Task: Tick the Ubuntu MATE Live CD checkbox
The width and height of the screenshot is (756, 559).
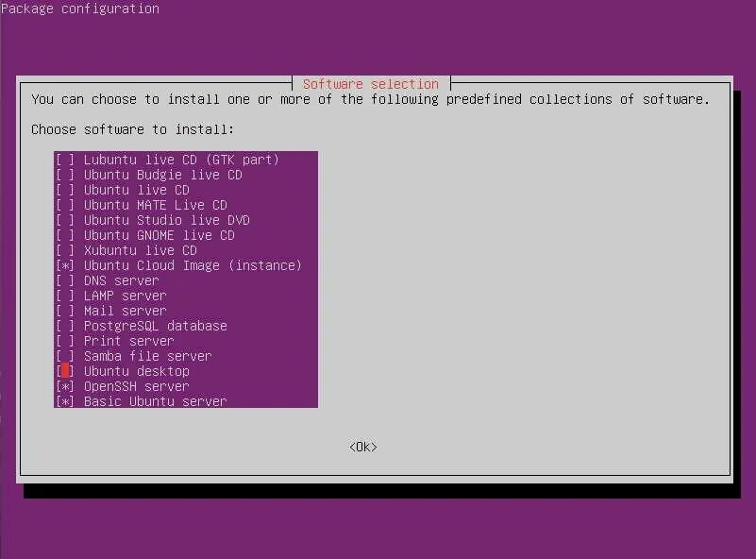Action: [x=65, y=205]
